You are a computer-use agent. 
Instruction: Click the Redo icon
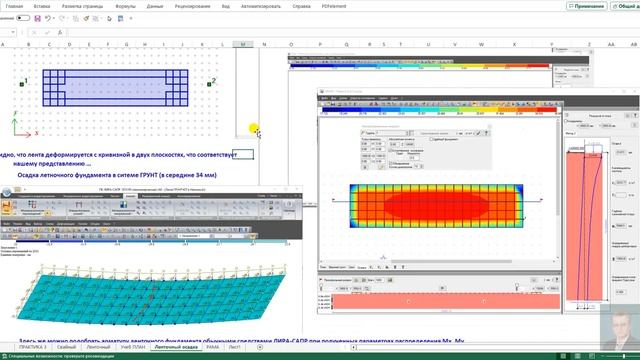pyautogui.click(x=62, y=18)
